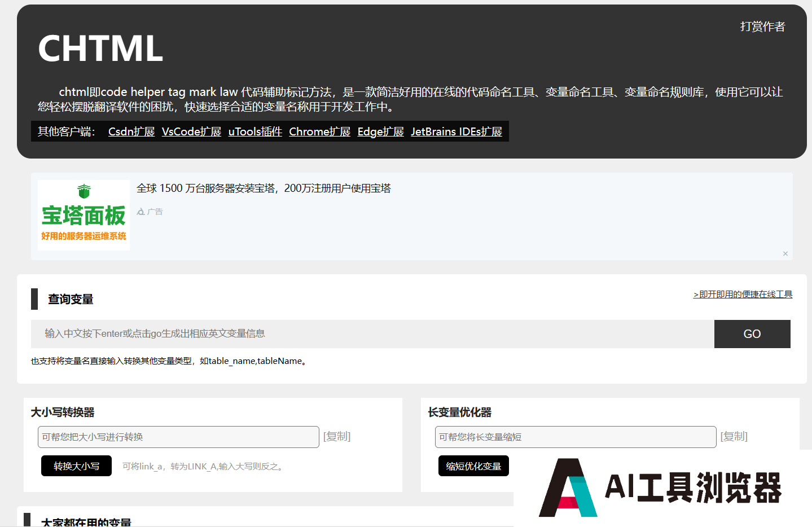Click the 可将link_a，转为LINK_A hint text
812x527 pixels.
tap(204, 466)
